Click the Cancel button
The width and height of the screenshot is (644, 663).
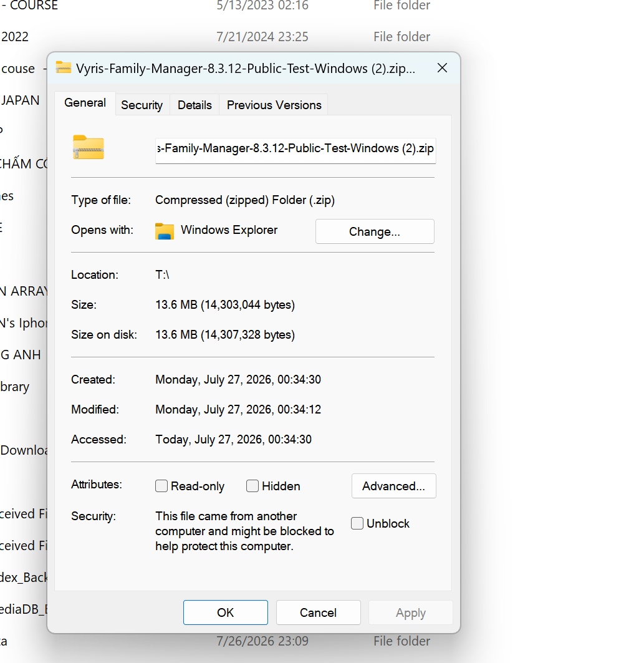coord(318,612)
